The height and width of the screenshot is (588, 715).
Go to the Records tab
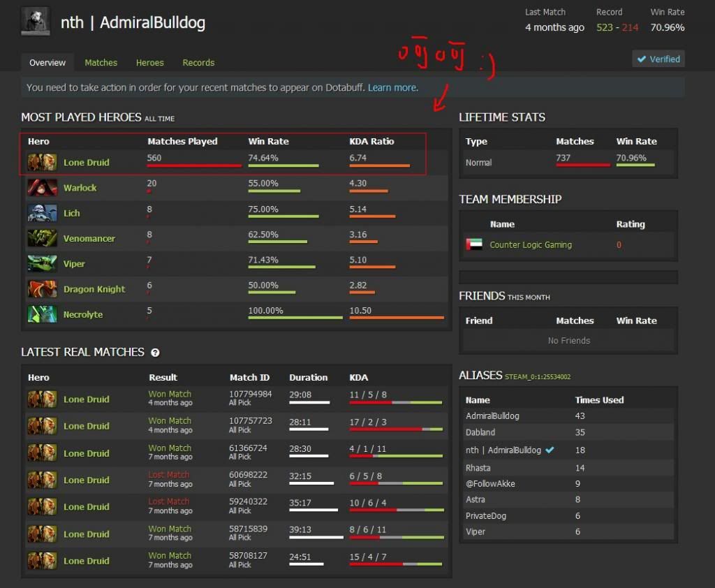pos(198,62)
